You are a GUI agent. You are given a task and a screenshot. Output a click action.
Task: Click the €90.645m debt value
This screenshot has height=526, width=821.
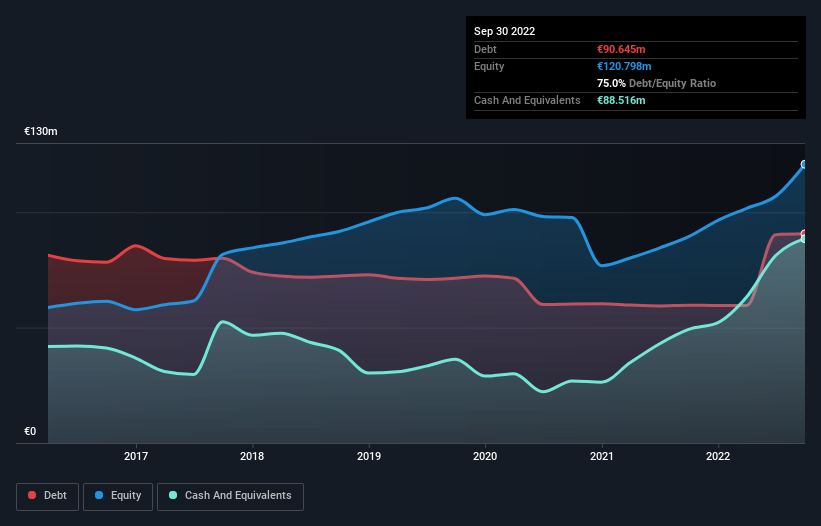(621, 49)
